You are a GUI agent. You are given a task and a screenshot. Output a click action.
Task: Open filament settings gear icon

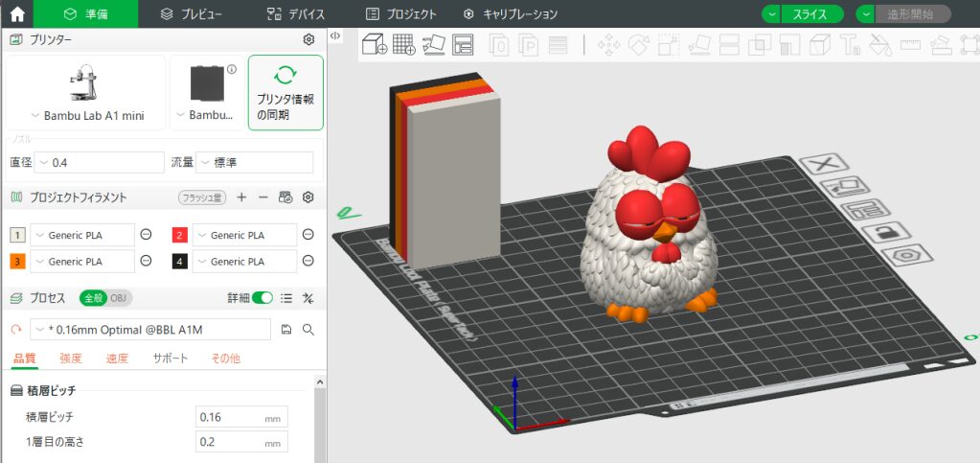pos(308,197)
